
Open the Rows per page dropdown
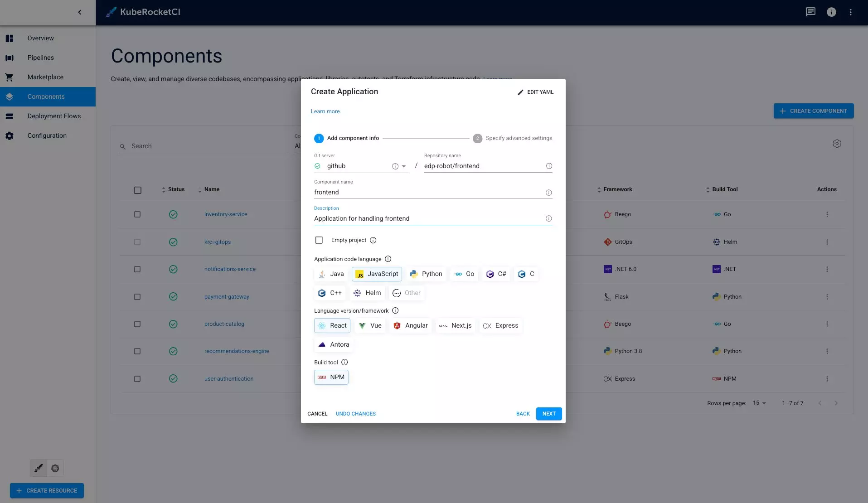tap(760, 403)
